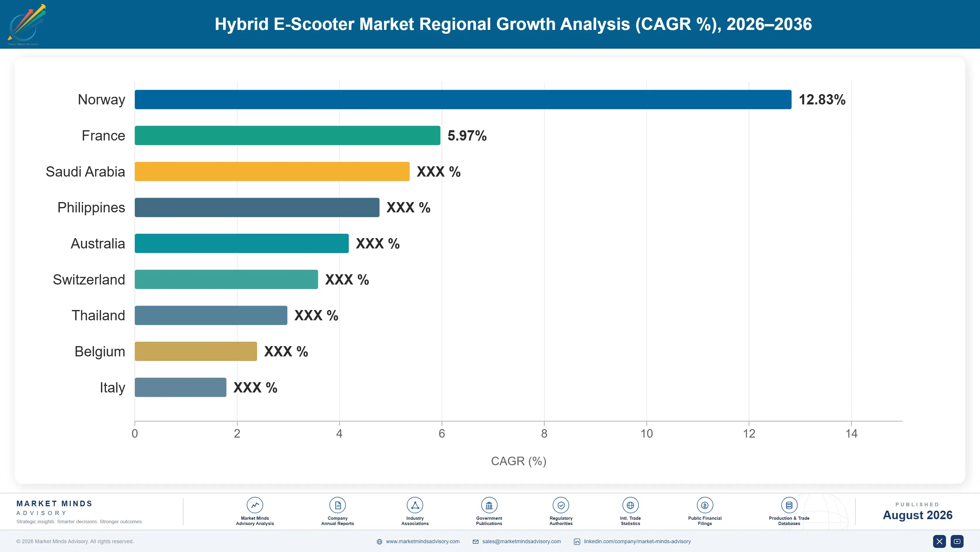Click the envelope icon beside sales email

tap(476, 542)
